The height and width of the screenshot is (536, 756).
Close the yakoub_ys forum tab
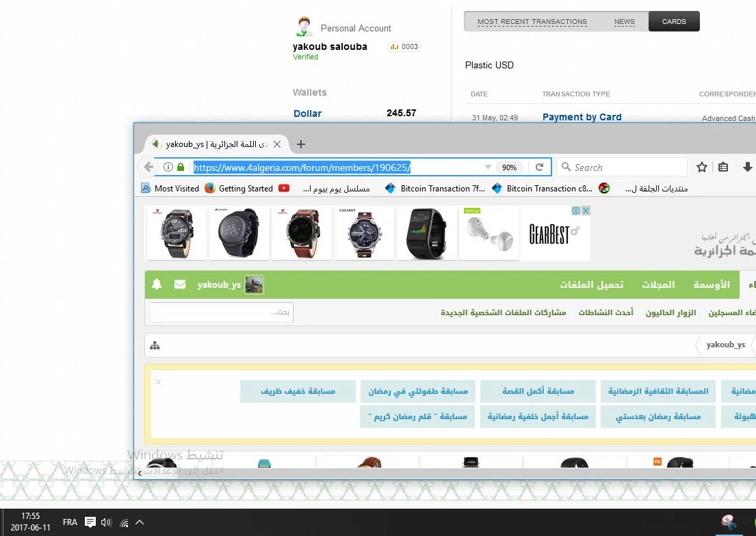(x=277, y=144)
